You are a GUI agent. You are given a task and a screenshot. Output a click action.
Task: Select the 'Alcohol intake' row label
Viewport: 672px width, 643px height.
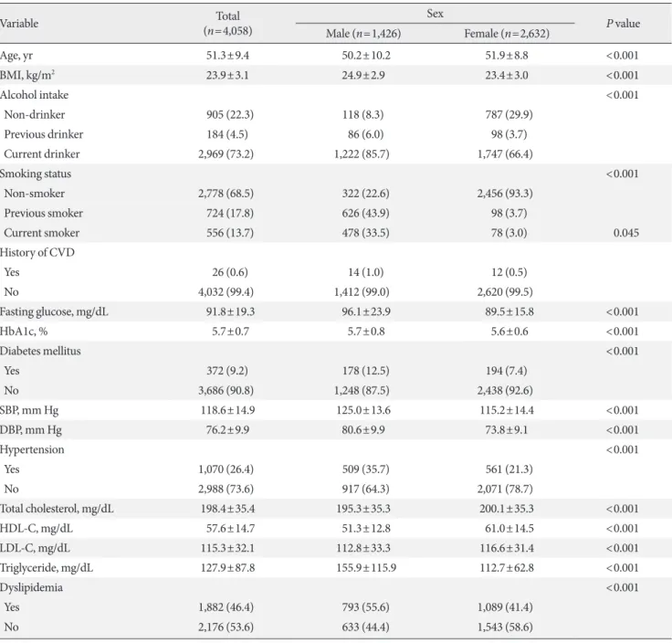coord(35,95)
